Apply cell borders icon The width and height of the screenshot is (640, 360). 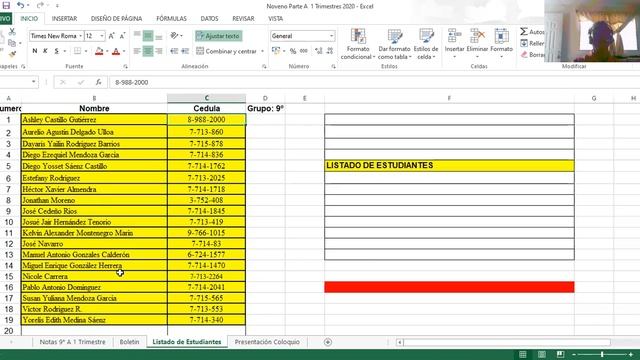(77, 51)
